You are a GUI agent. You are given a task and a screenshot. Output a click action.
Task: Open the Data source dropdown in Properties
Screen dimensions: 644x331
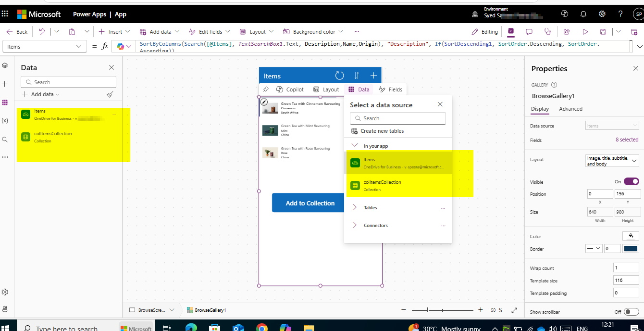[612, 126]
